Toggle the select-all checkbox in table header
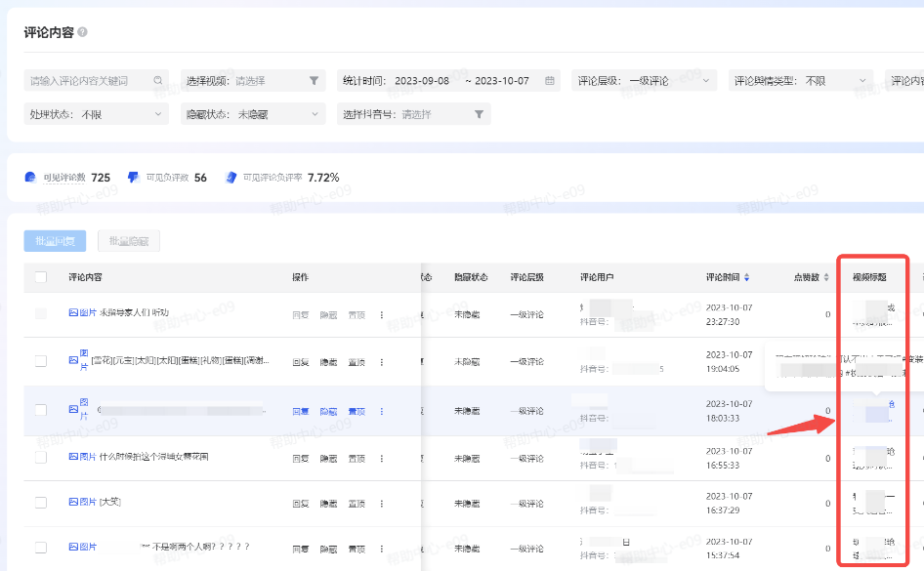Viewport: 924px width, 571px height. pos(41,277)
